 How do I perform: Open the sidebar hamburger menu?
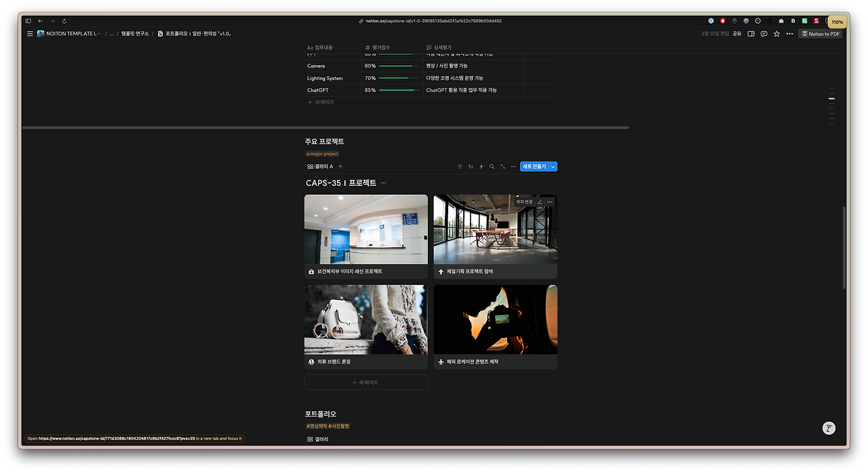[x=30, y=33]
